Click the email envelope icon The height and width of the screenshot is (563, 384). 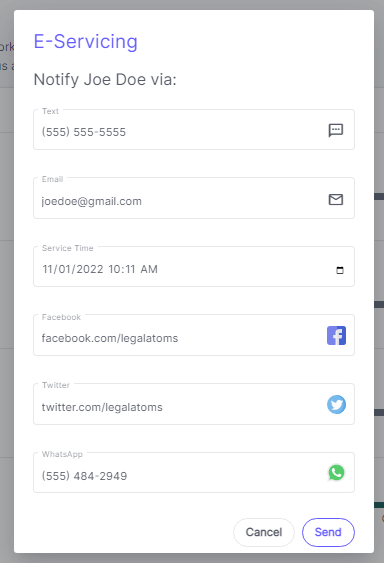(336, 199)
